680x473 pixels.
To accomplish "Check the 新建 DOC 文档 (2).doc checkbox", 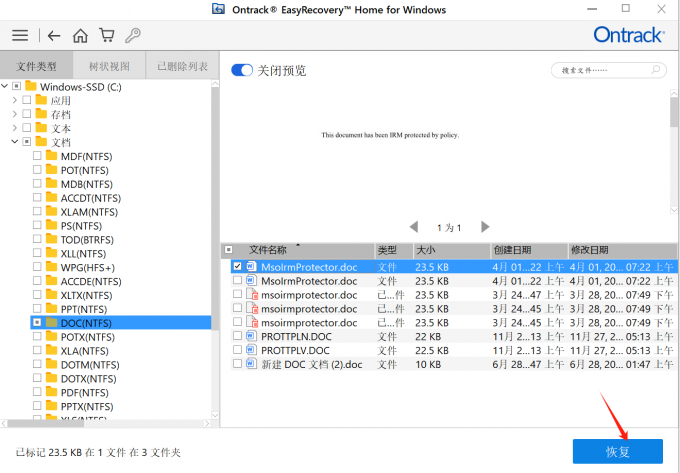I will [237, 364].
